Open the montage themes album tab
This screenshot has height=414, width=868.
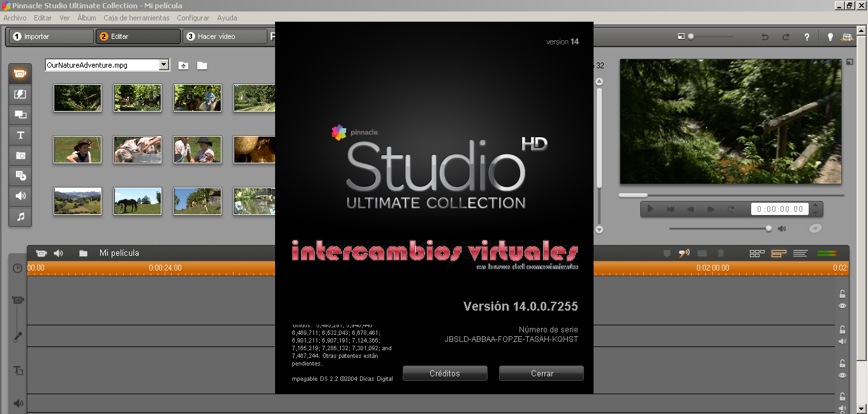pyautogui.click(x=20, y=115)
